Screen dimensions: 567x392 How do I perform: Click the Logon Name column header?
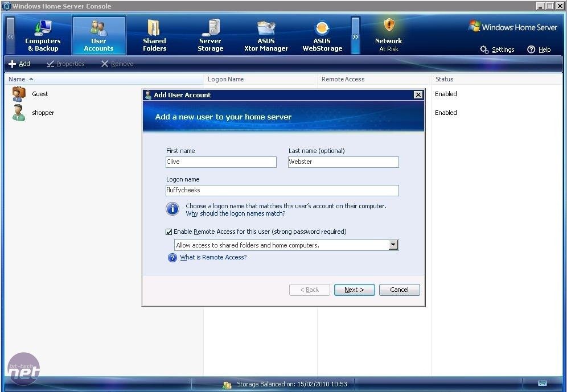(x=260, y=79)
